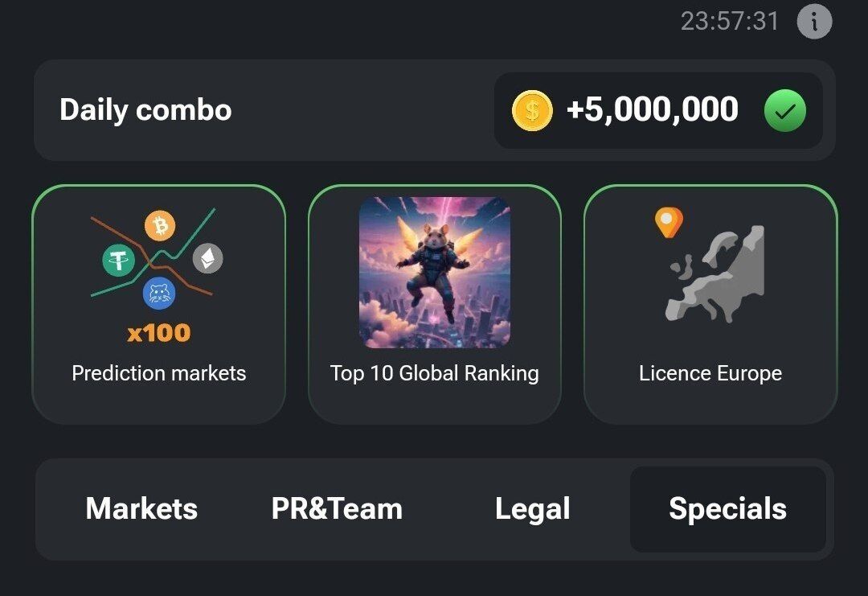
Task: Click the info icon beside the timer
Action: 813,21
